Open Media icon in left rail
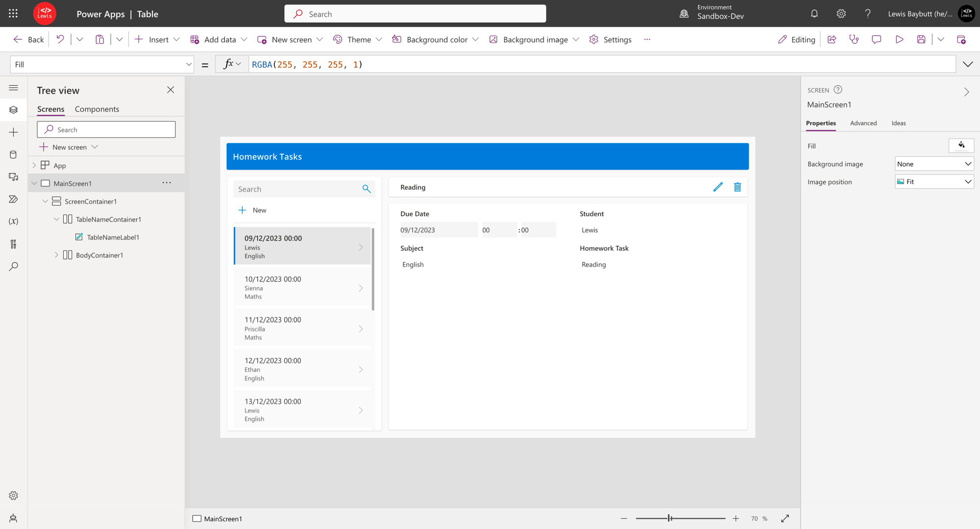This screenshot has width=980, height=529. tap(13, 177)
